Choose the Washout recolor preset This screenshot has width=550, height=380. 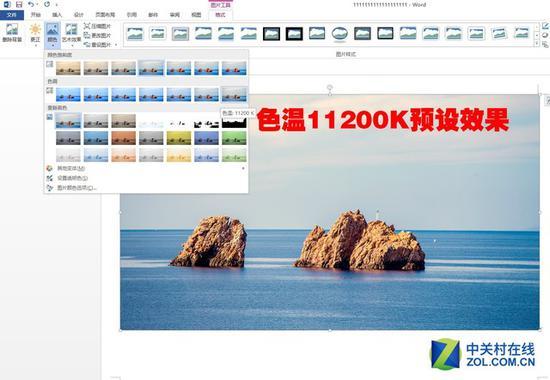(151, 121)
